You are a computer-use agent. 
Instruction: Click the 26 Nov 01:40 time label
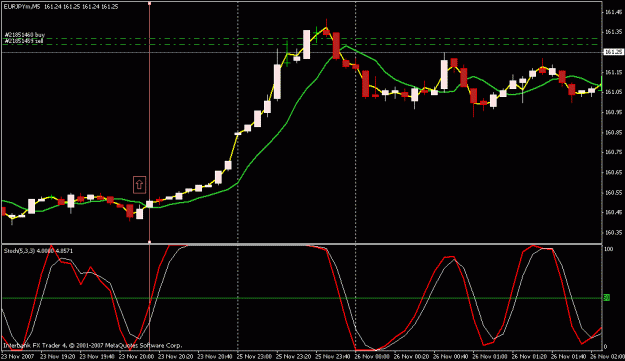pyautogui.click(x=568, y=356)
